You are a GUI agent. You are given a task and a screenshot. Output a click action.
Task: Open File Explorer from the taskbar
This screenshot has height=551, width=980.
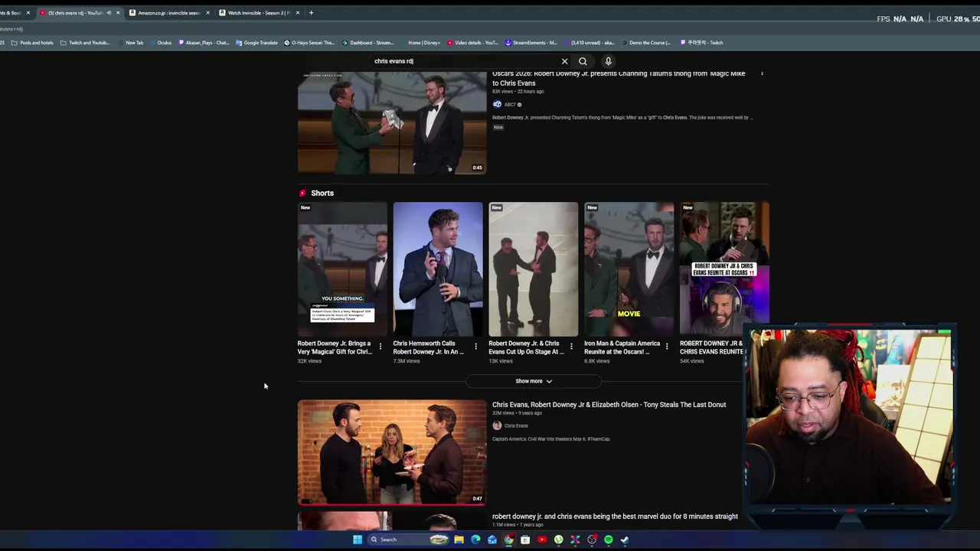point(459,540)
